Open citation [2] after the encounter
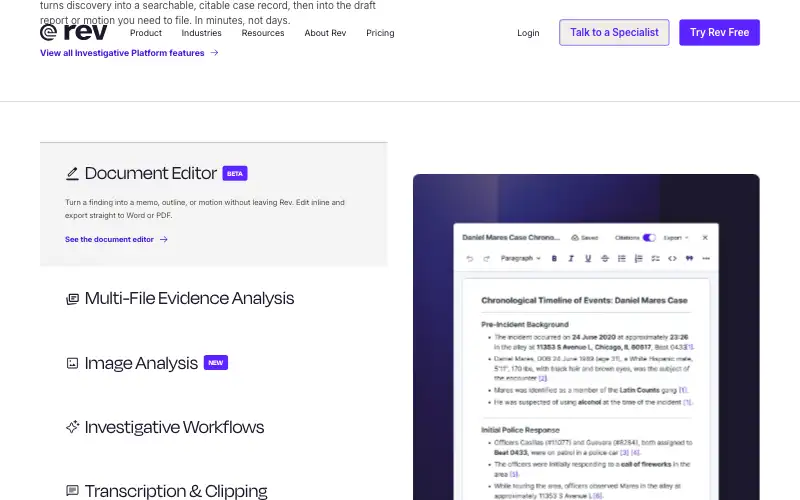Viewport: 800px width, 500px height. tap(542, 378)
